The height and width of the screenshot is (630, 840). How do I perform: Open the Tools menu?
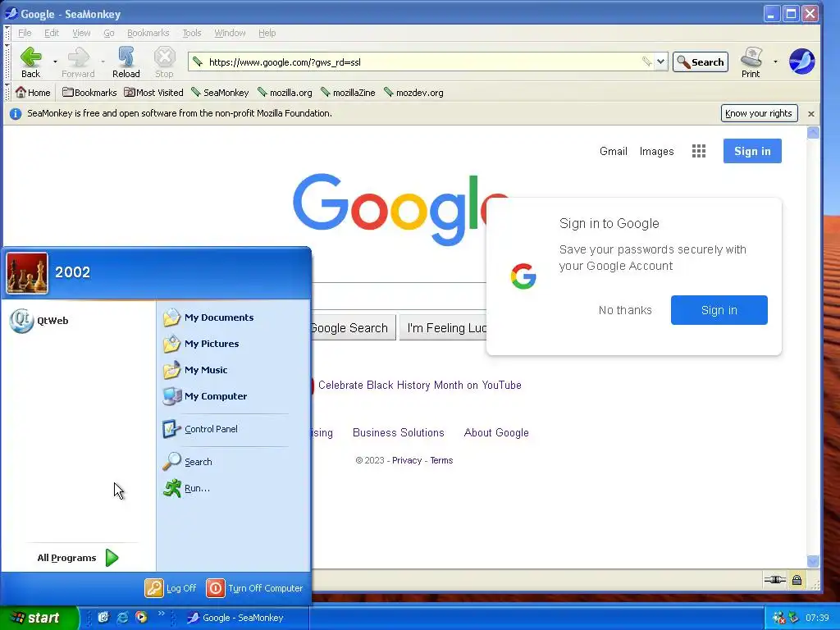pyautogui.click(x=192, y=33)
